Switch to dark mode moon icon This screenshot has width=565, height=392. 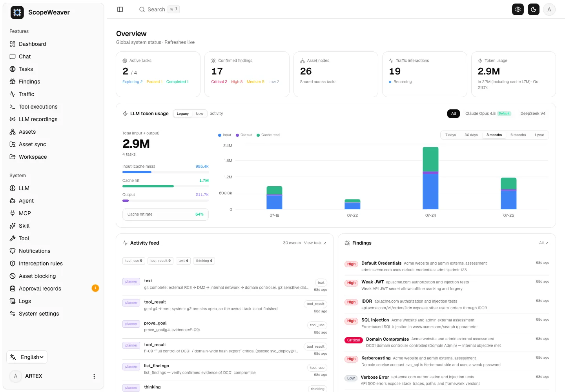[x=534, y=9]
